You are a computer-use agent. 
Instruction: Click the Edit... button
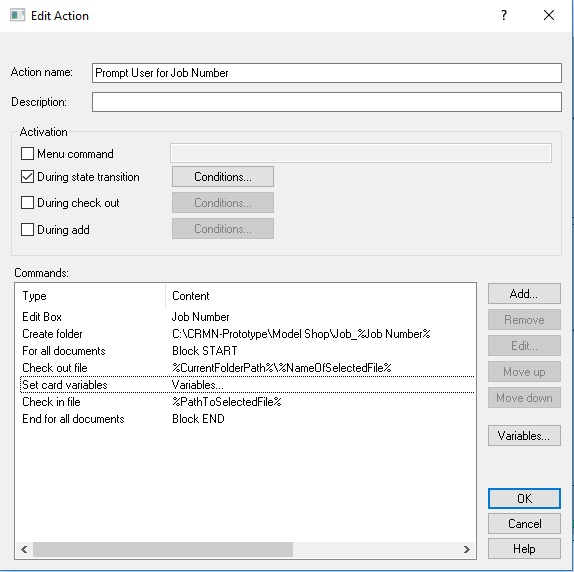pyautogui.click(x=524, y=345)
